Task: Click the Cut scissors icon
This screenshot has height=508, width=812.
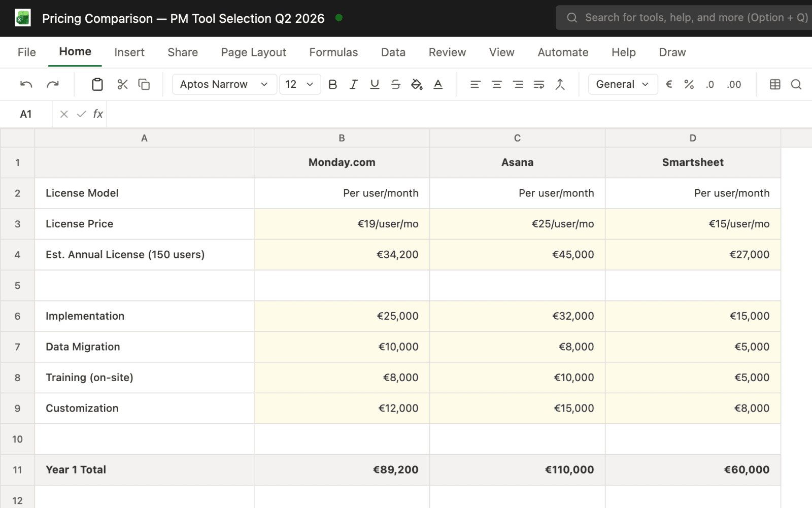Action: point(122,84)
